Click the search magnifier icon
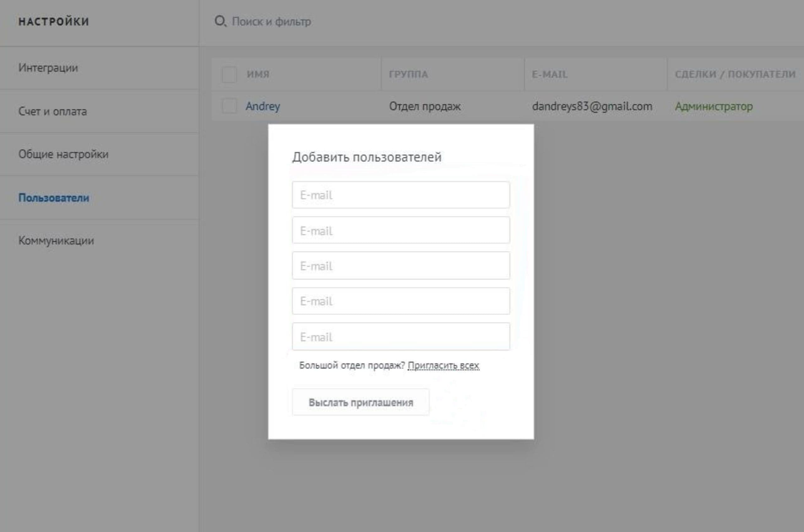The width and height of the screenshot is (804, 532). [x=220, y=21]
